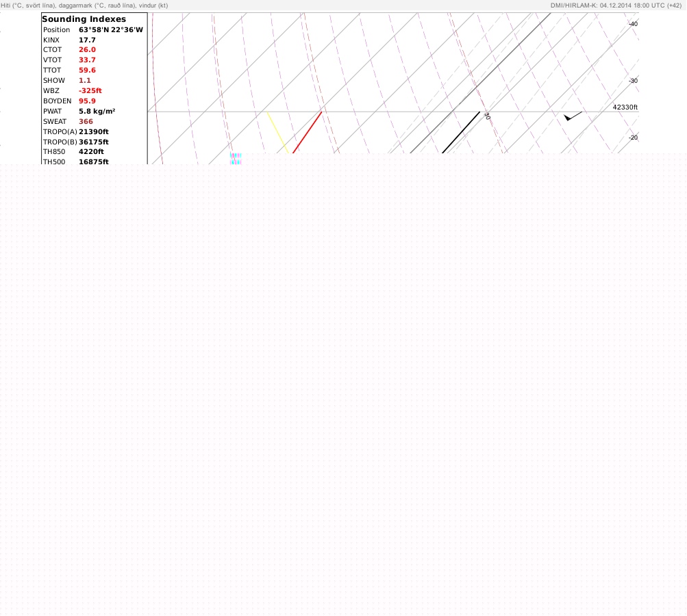The height and width of the screenshot is (616, 687).
Task: Click the TROPO(B) value 36175ft
Action: click(x=94, y=142)
